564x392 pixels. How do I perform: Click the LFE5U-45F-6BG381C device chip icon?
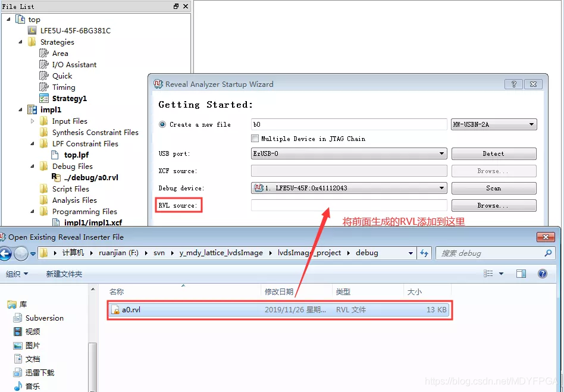tap(32, 30)
